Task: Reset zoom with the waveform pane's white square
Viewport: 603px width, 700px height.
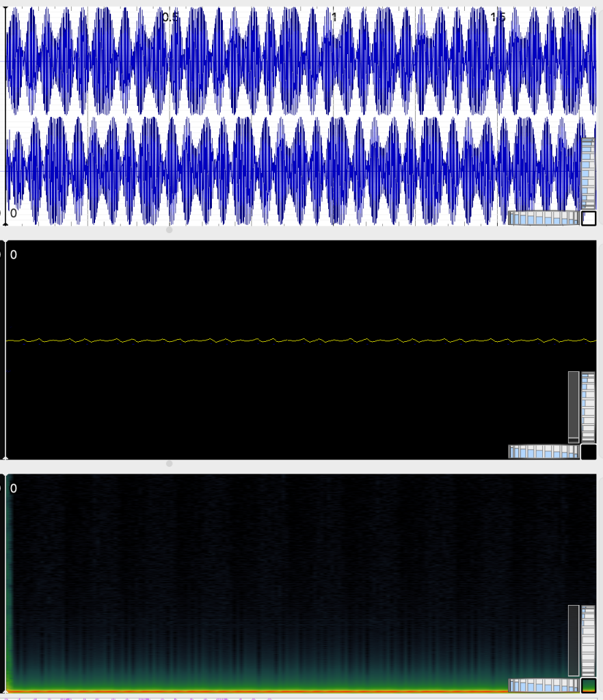Action: coord(589,218)
